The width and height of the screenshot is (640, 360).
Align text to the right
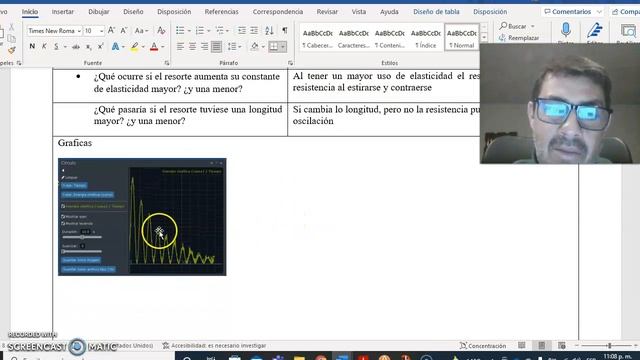[204, 47]
